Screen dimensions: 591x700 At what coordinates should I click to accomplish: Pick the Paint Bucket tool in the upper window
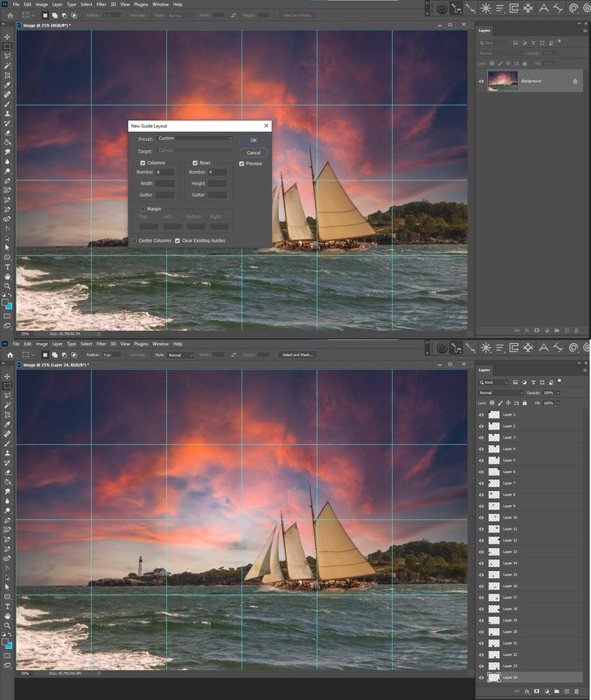[7, 142]
